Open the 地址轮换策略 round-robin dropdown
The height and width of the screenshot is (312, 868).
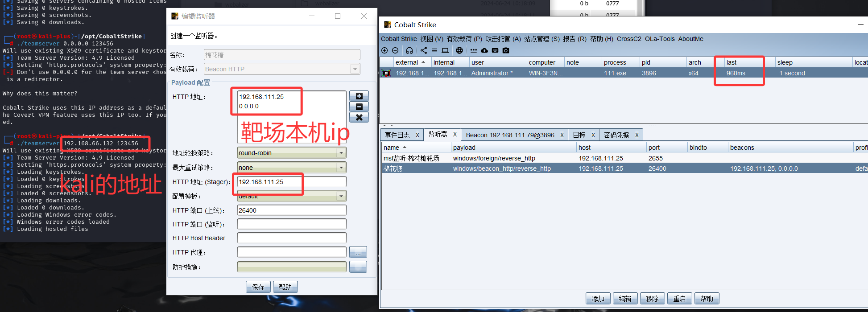(341, 153)
